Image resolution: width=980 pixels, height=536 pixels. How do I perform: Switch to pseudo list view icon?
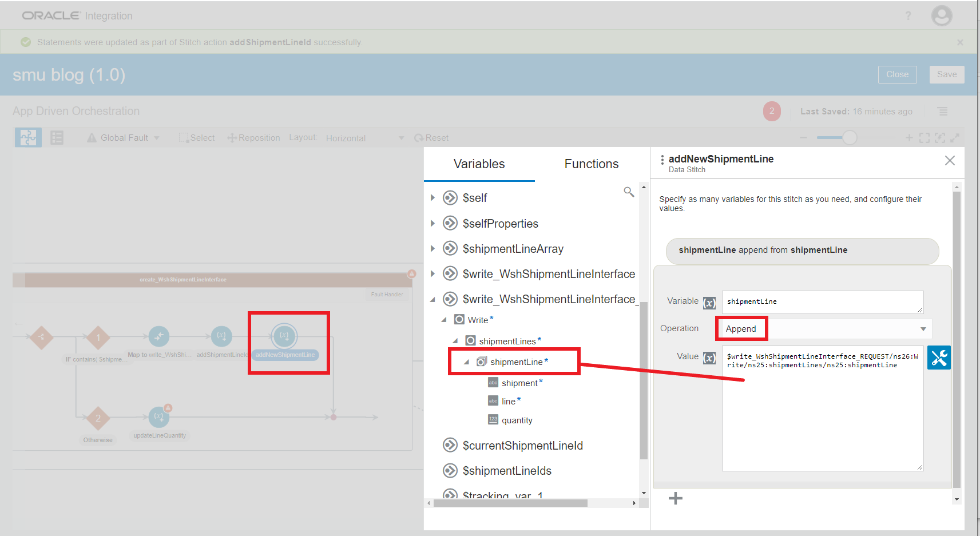(57, 138)
